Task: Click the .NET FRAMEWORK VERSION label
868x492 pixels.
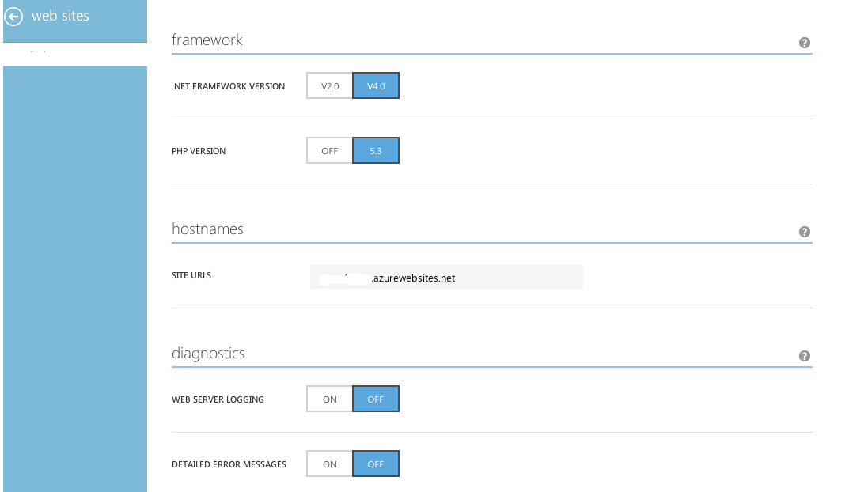Action: [228, 86]
